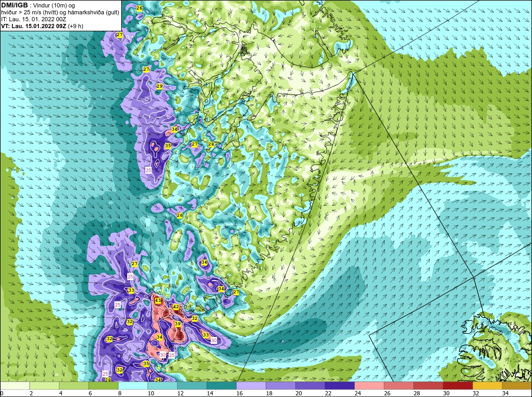Screen dimensions: 532x397
Task: Pick the legend swatch between 16 and 18
Action: [x=251, y=386]
